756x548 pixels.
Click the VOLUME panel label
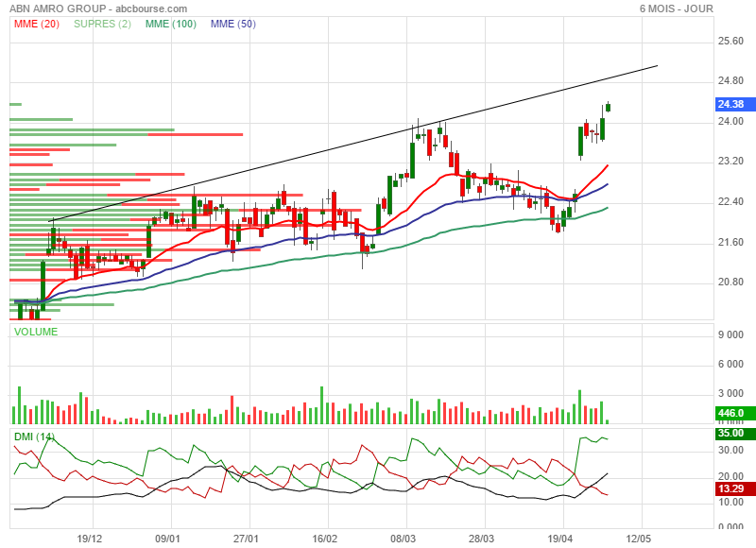[36, 332]
